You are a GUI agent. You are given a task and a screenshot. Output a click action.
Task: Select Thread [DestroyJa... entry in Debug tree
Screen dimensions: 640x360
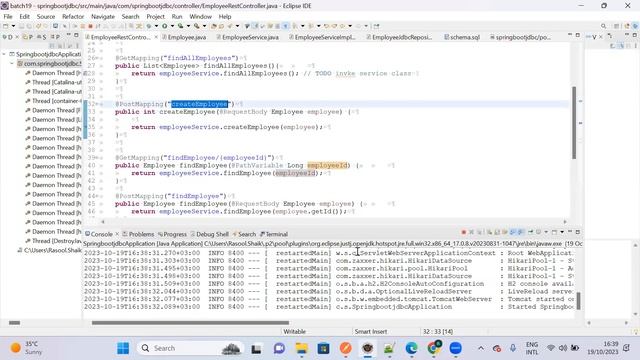tap(53, 241)
